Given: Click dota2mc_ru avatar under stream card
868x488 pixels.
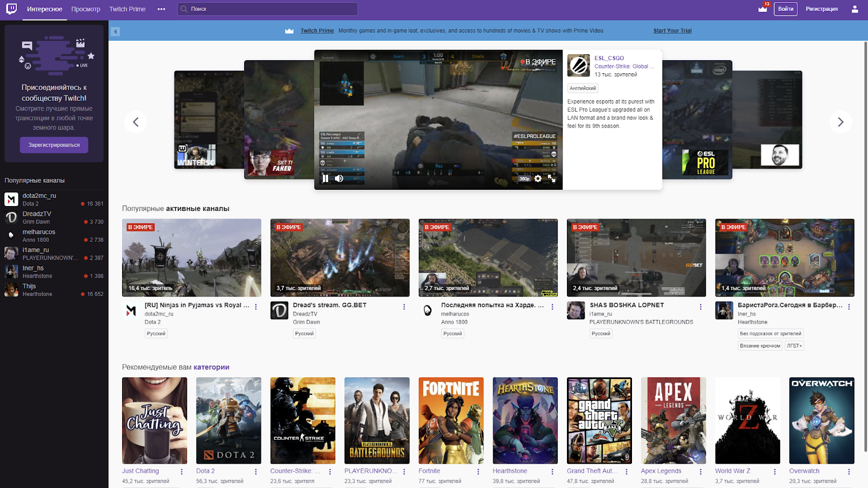Looking at the screenshot, I should tap(131, 311).
